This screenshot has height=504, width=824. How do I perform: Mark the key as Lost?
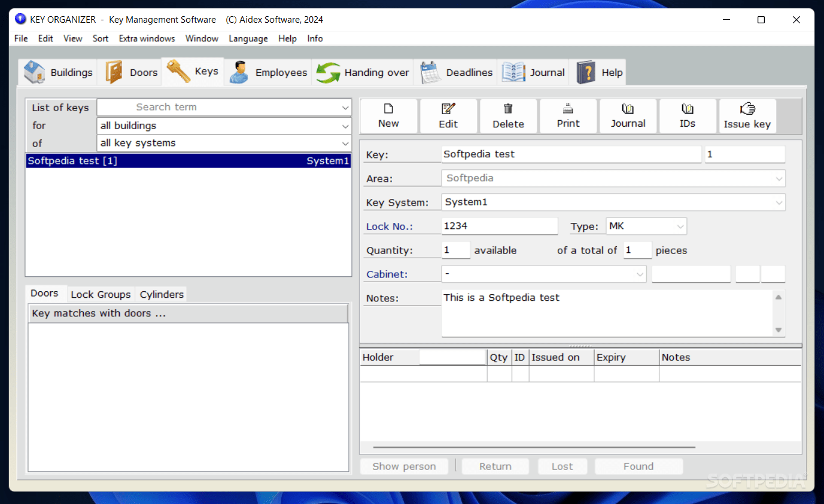point(562,466)
